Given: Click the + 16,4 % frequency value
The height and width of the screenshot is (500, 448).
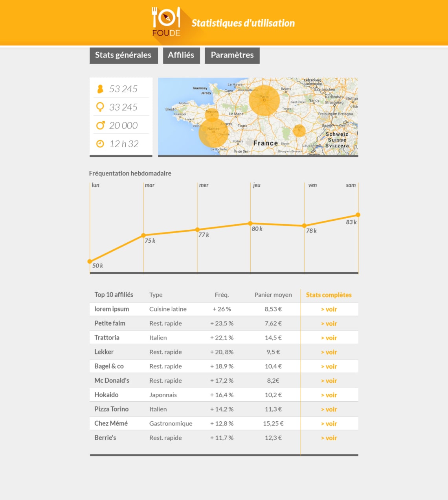Looking at the screenshot, I should (222, 395).
